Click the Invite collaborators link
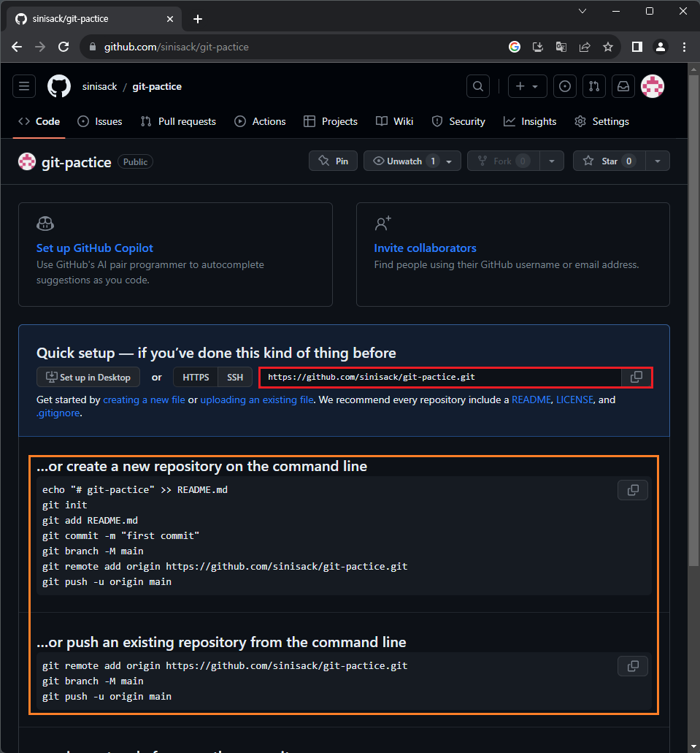The image size is (700, 753). pos(425,248)
